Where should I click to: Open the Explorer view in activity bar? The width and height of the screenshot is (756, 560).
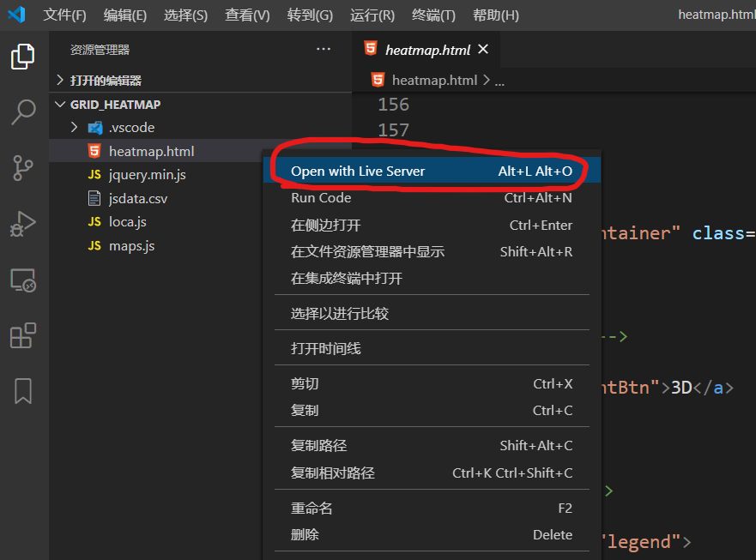pos(22,57)
